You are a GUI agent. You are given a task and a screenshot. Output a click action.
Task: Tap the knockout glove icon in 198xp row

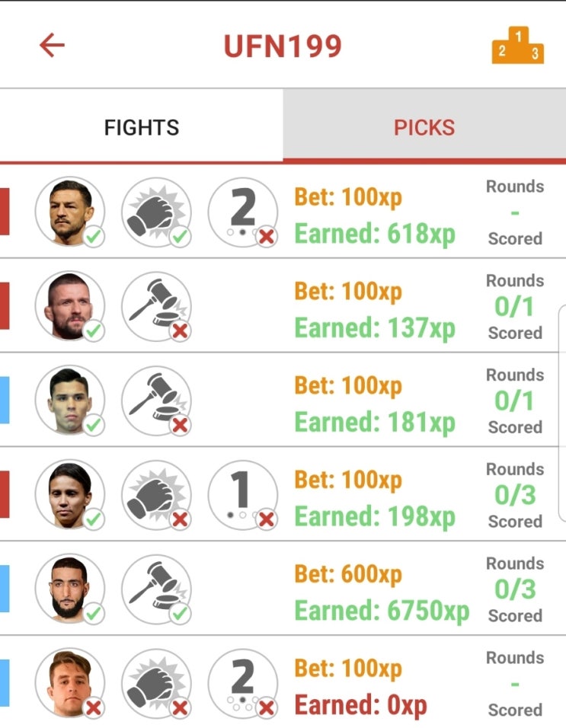click(156, 494)
